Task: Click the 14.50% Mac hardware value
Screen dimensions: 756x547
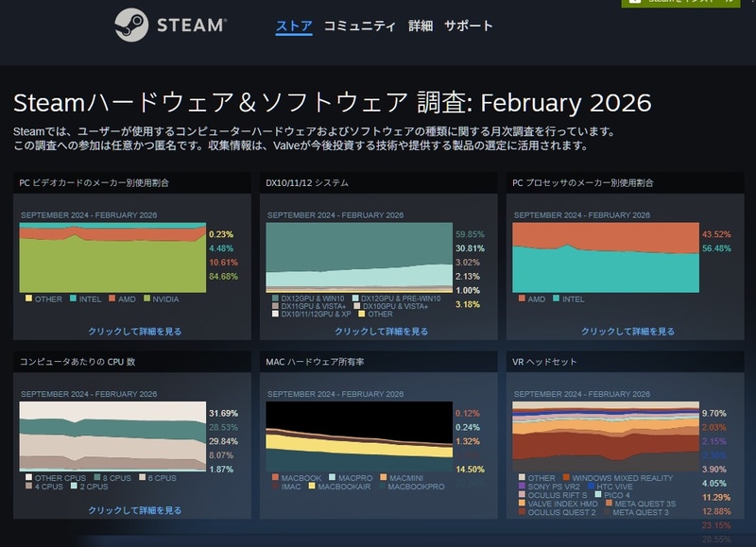Action: pos(470,469)
